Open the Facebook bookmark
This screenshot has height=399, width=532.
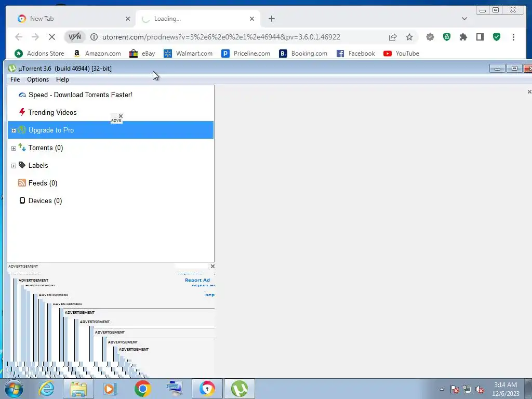(355, 54)
